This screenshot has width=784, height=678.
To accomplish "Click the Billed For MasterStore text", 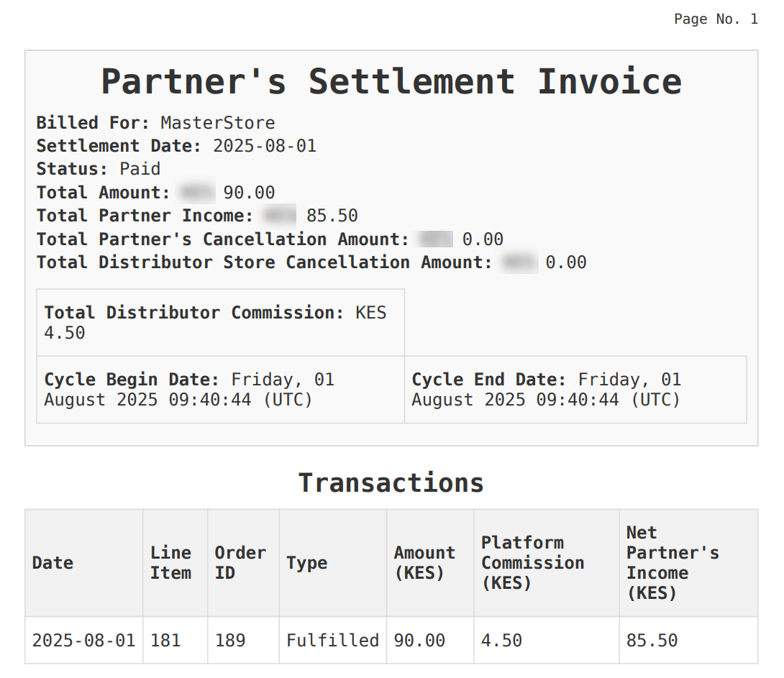I will 155,123.
